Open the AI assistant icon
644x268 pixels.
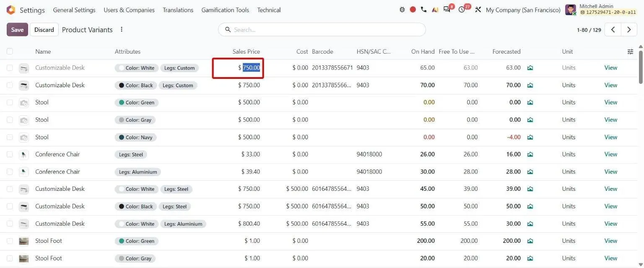(435, 10)
